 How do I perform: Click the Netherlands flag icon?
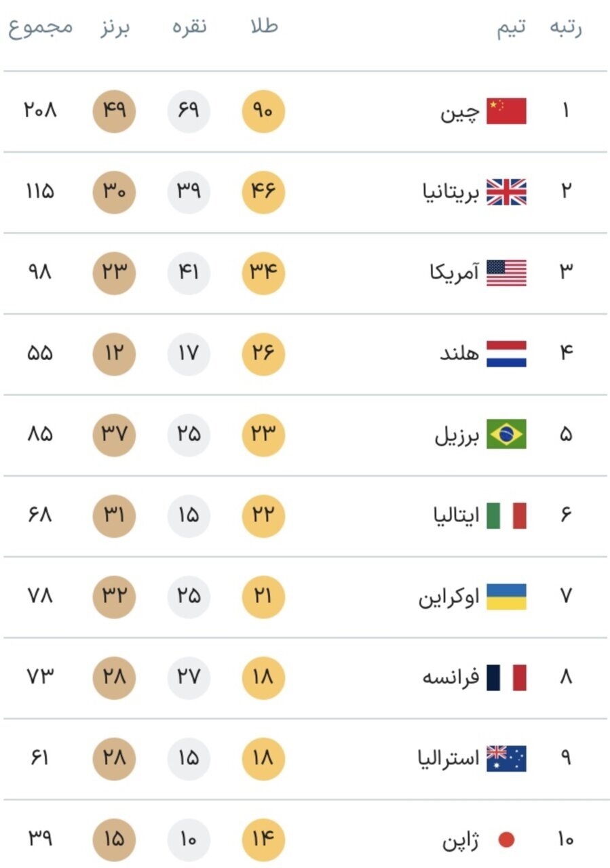pyautogui.click(x=506, y=353)
